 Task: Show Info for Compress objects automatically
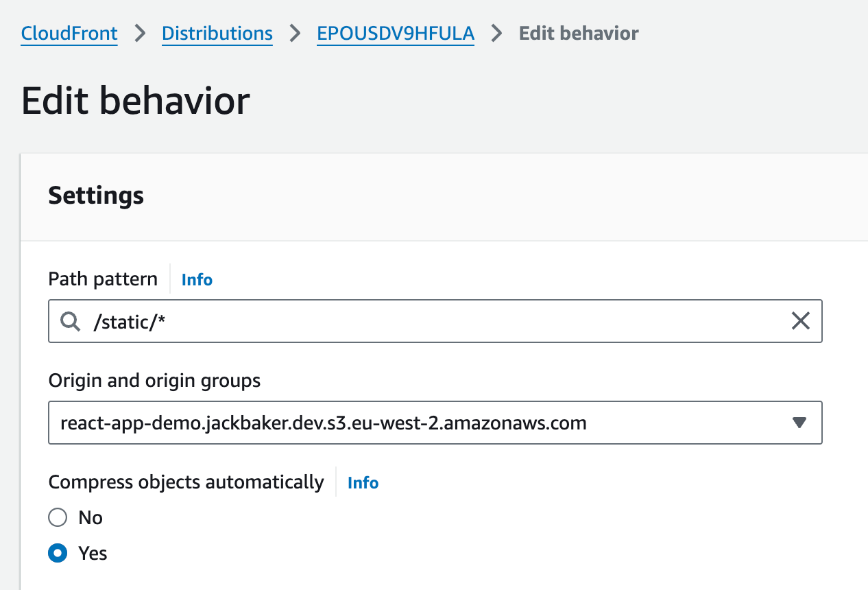coord(363,483)
